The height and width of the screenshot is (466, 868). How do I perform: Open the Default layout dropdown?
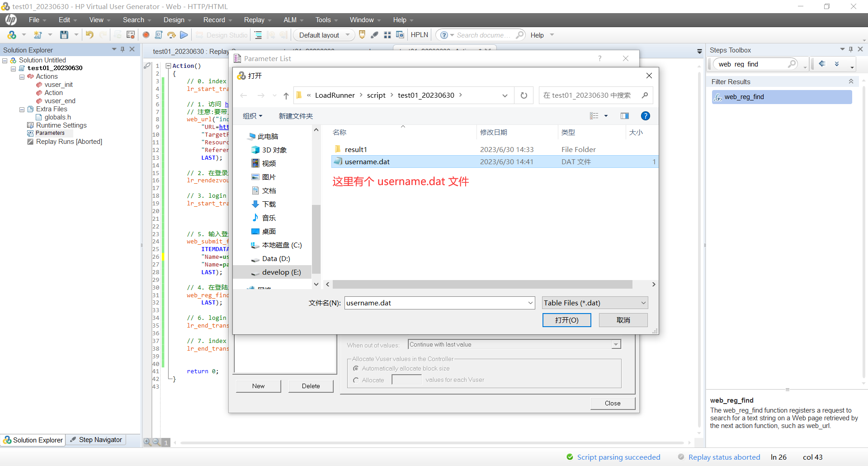click(x=324, y=35)
